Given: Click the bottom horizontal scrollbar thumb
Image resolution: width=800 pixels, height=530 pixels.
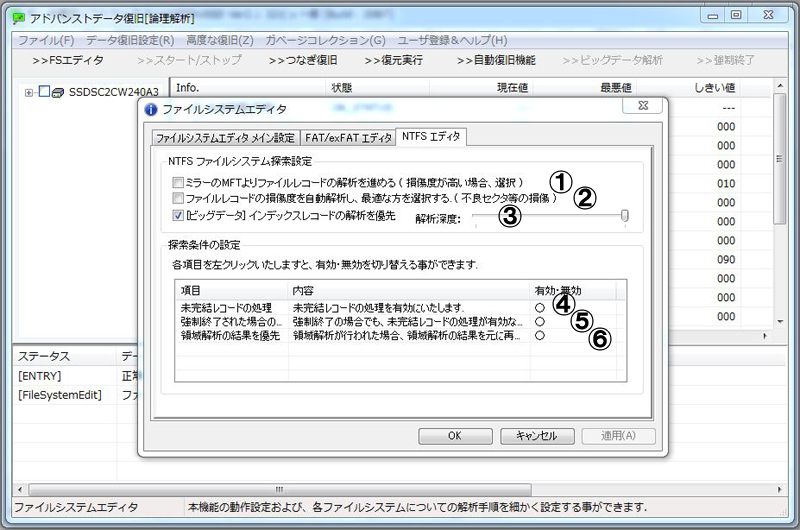Looking at the screenshot, I should click(x=280, y=490).
